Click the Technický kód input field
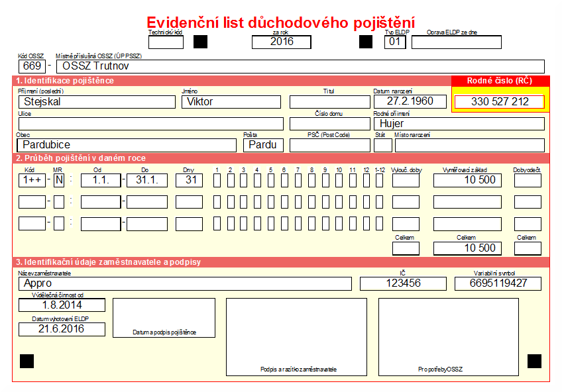 [x=166, y=42]
